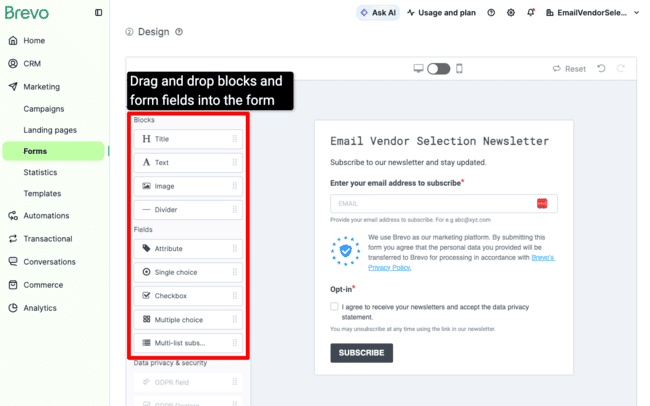The image size is (650, 406).
Task: Click the Opt-in label
Action: [x=342, y=289]
